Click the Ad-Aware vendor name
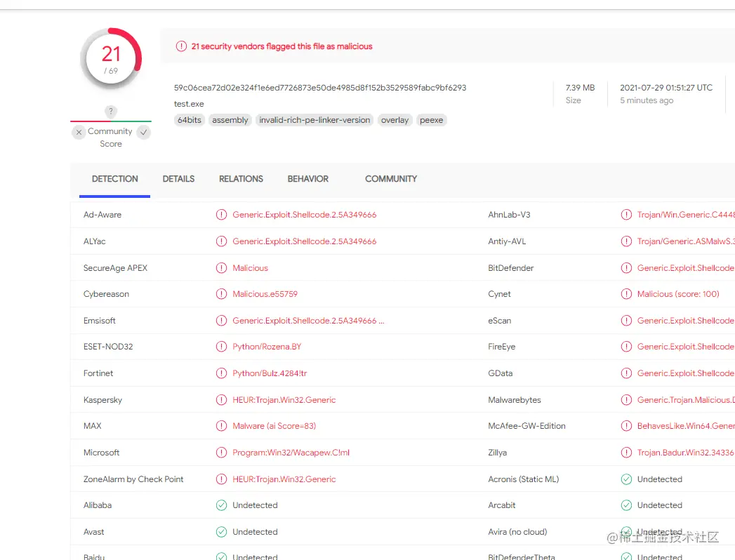Viewport: 735px width, 560px height. (x=102, y=215)
